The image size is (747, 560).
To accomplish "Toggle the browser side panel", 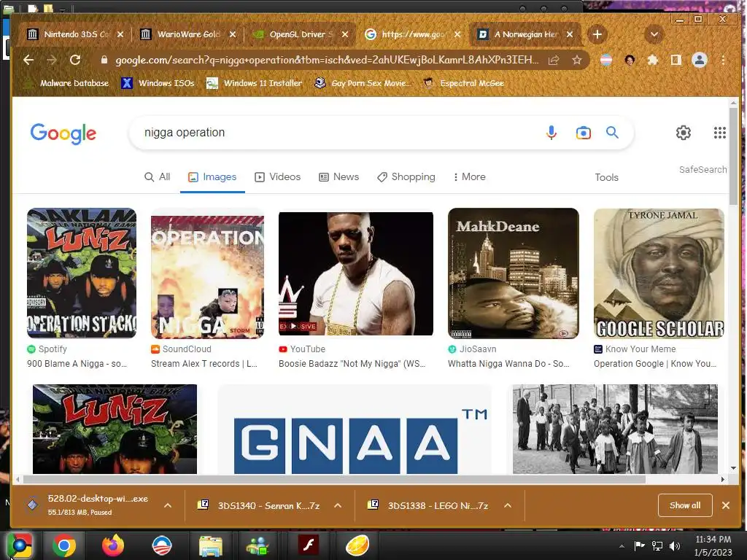I will pos(676,60).
